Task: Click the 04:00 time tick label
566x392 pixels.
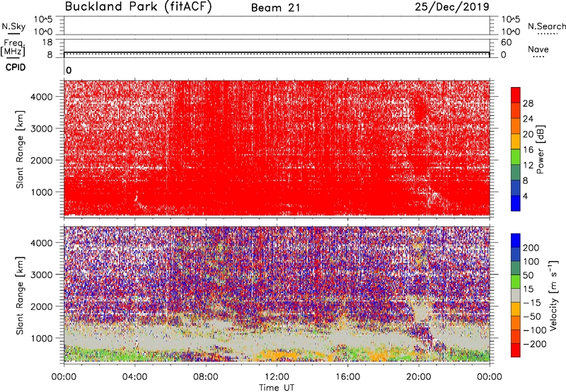Action: coord(134,377)
